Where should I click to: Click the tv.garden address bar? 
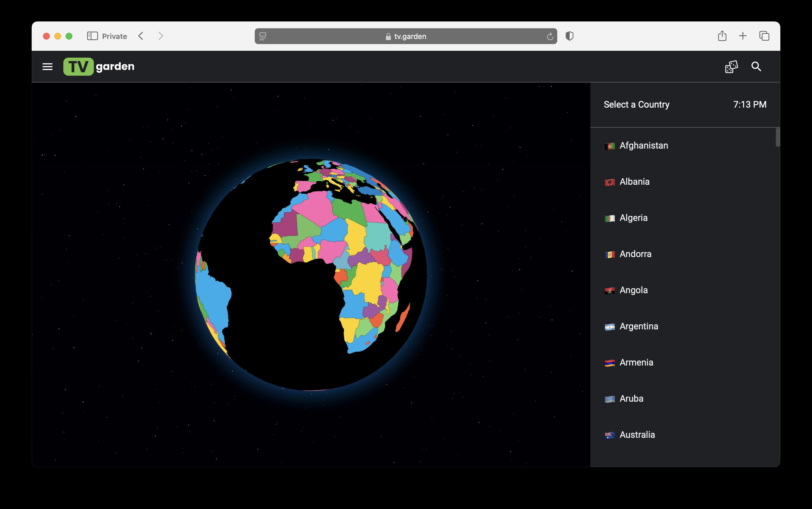pyautogui.click(x=406, y=36)
